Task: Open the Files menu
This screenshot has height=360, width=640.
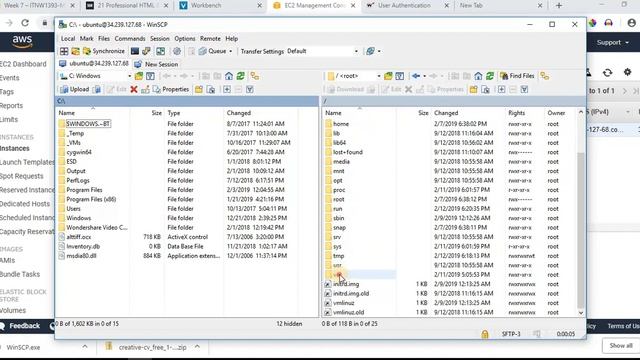Action: [104, 38]
